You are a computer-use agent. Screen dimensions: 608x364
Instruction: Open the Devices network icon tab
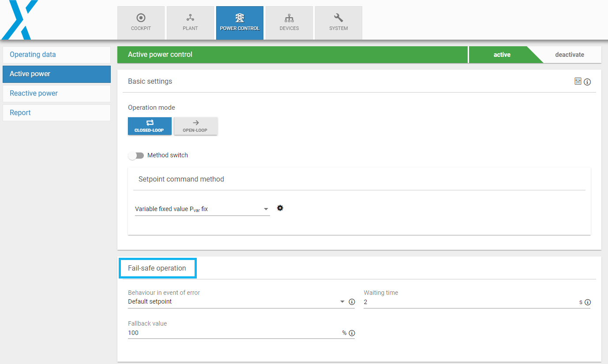tap(289, 23)
